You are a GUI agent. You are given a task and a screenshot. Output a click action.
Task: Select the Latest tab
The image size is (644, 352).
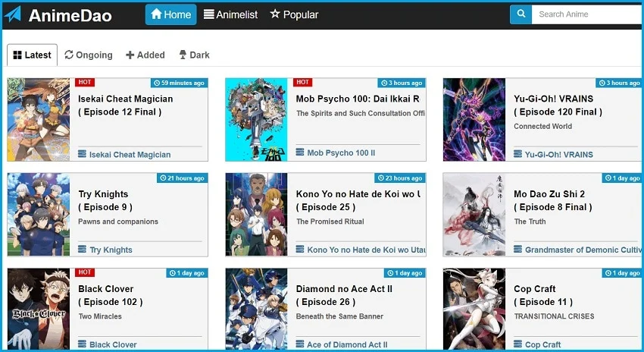click(32, 55)
